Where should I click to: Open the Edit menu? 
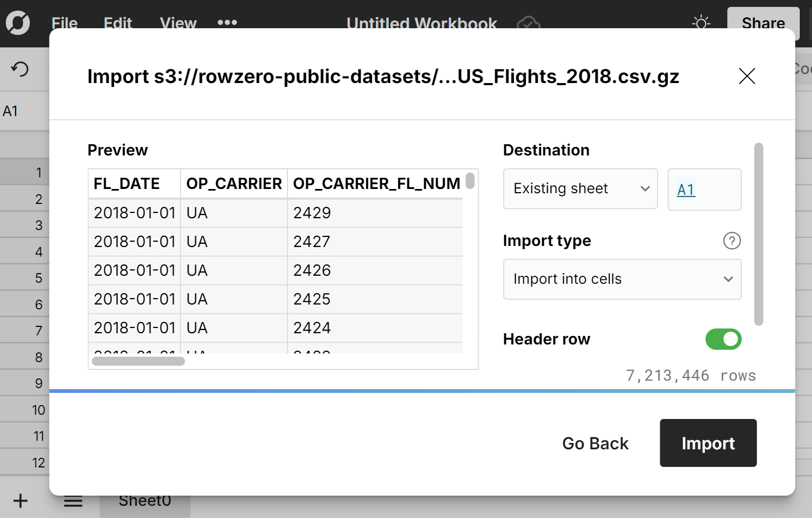(x=118, y=23)
